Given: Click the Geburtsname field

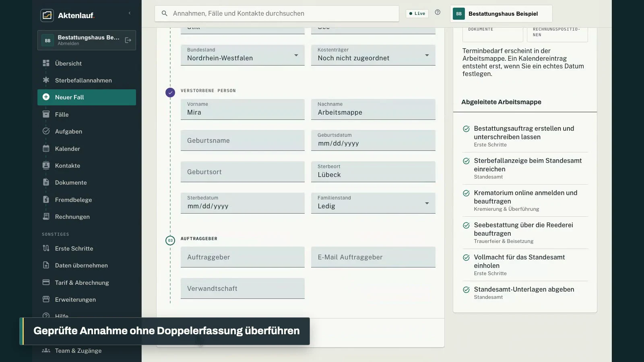Looking at the screenshot, I should pos(243,140).
